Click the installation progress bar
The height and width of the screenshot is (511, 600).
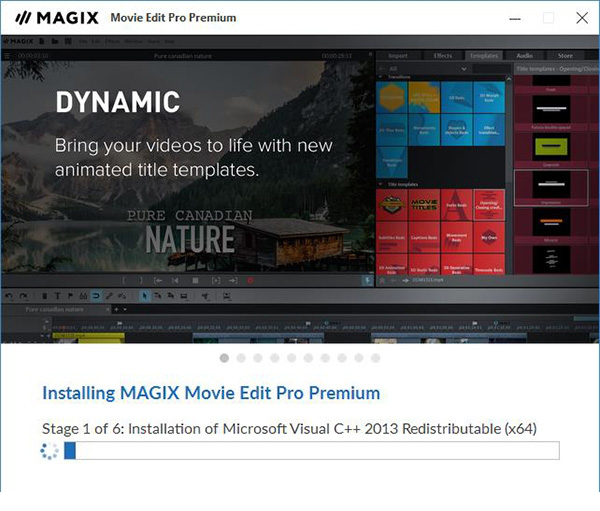tap(311, 451)
